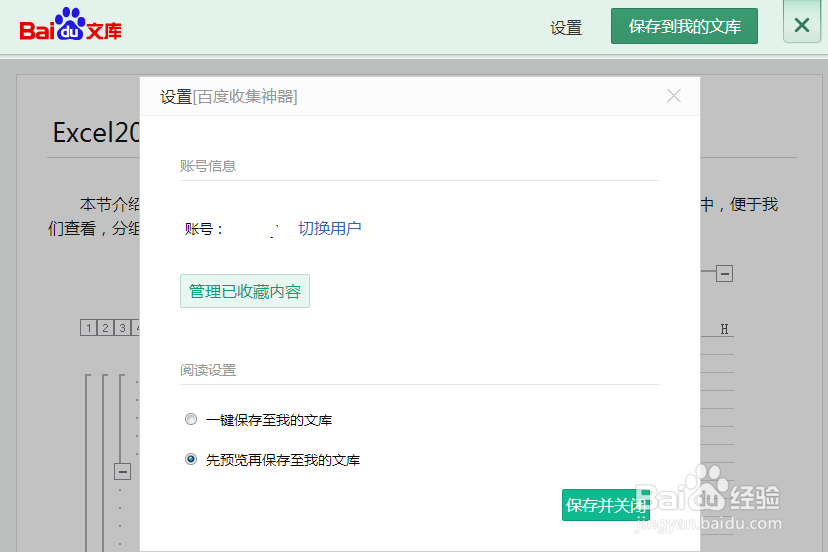This screenshot has width=828, height=552.
Task: Click the 保存到我的文库 button
Action: [x=684, y=26]
